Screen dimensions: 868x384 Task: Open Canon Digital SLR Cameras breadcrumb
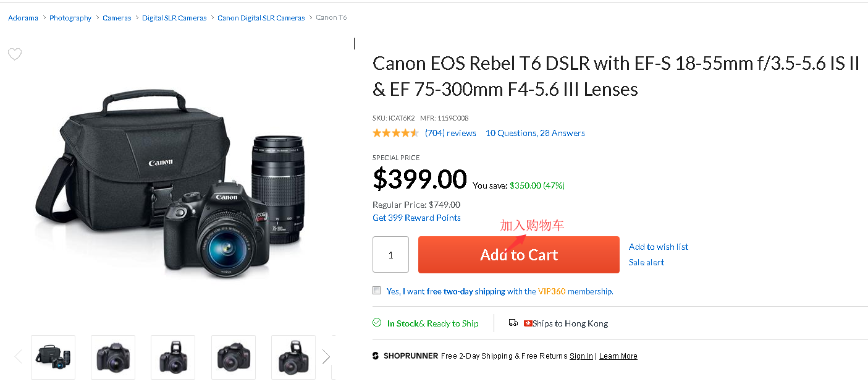261,18
